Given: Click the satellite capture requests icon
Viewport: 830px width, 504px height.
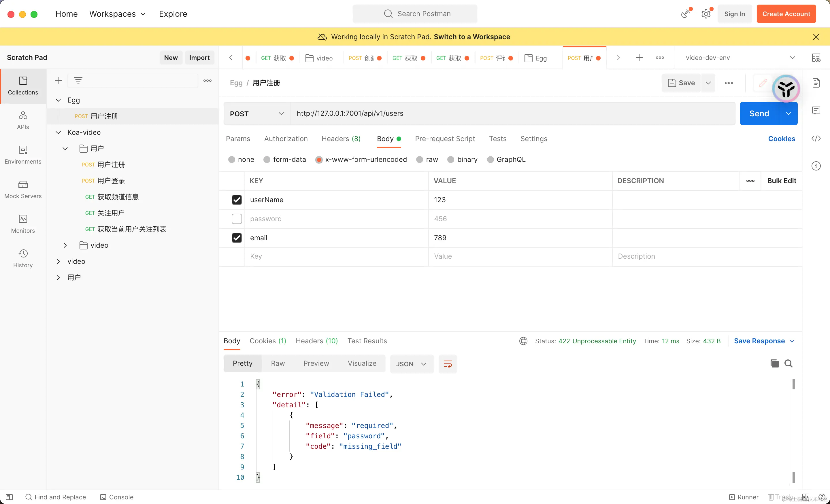Looking at the screenshot, I should click(x=685, y=14).
